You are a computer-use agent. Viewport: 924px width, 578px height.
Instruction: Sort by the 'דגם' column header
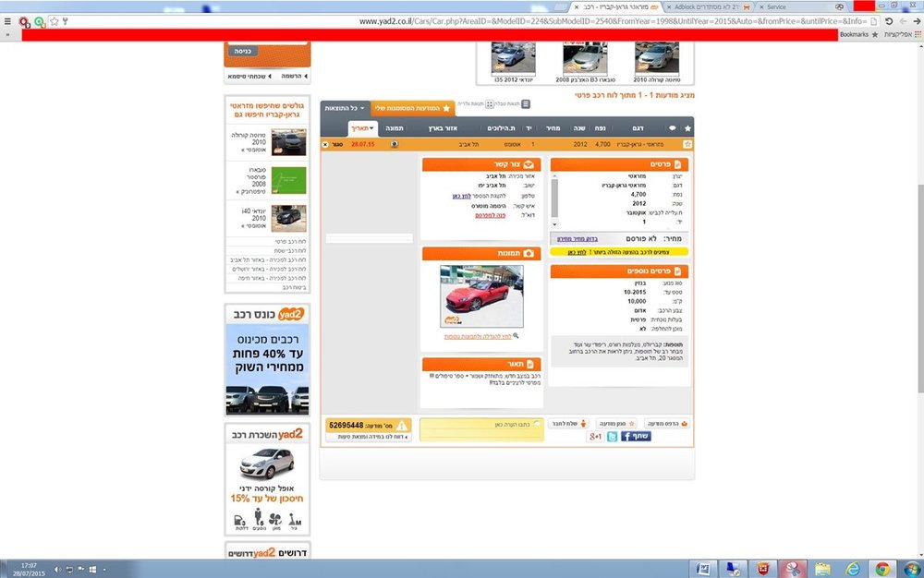coord(638,128)
